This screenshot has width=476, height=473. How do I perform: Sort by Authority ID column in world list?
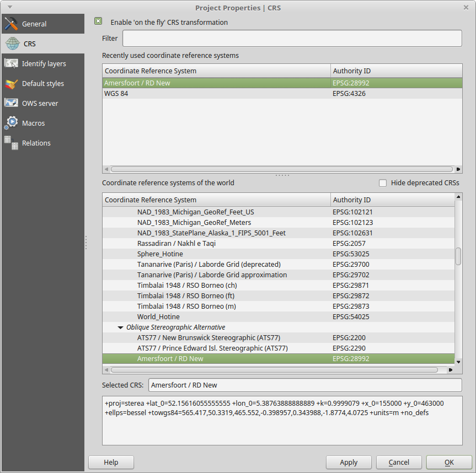(x=392, y=200)
